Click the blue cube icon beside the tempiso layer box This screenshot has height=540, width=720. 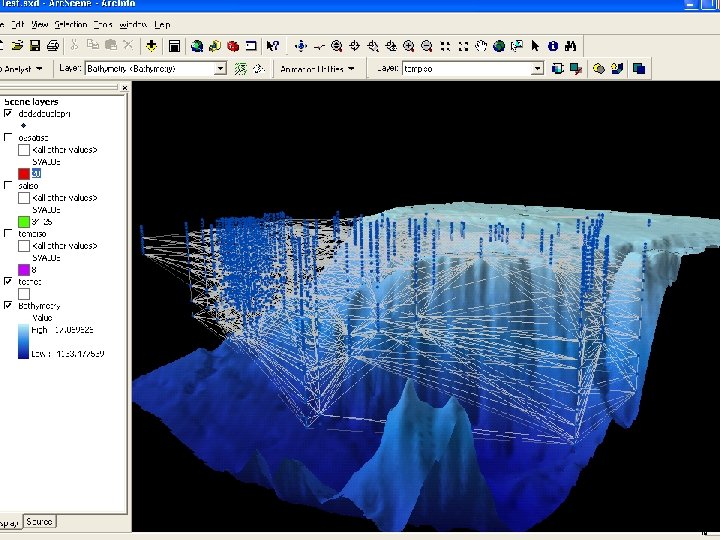pos(557,69)
